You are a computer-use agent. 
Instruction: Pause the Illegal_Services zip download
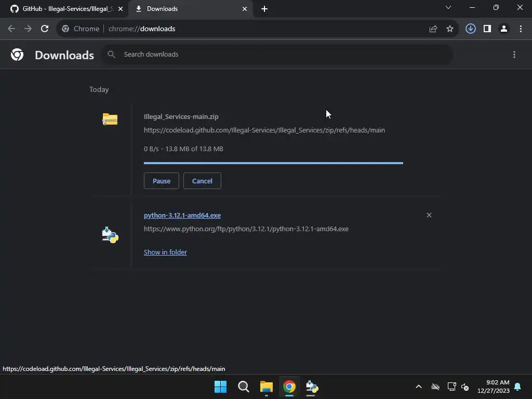coord(162,181)
